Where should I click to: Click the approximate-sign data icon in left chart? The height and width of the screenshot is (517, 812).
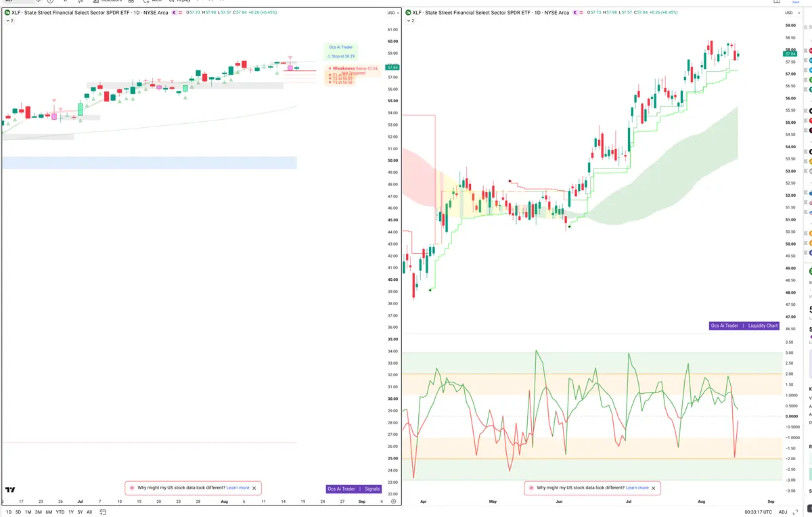(181, 13)
